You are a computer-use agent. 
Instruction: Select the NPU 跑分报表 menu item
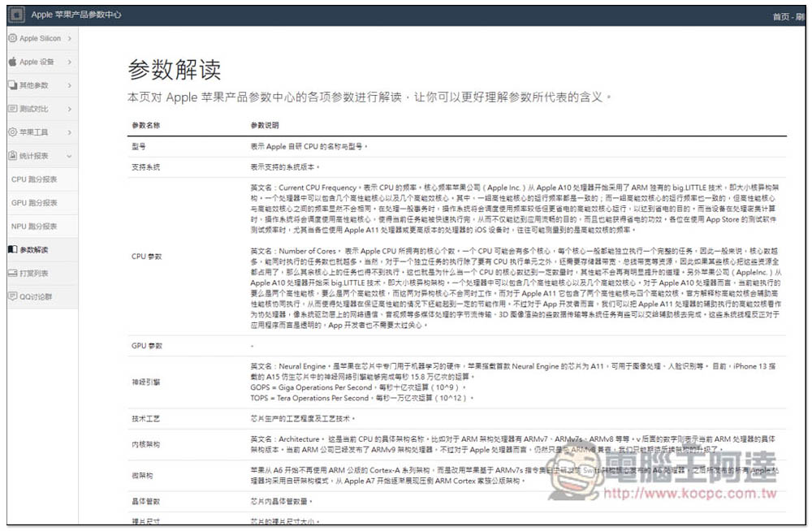click(x=34, y=227)
